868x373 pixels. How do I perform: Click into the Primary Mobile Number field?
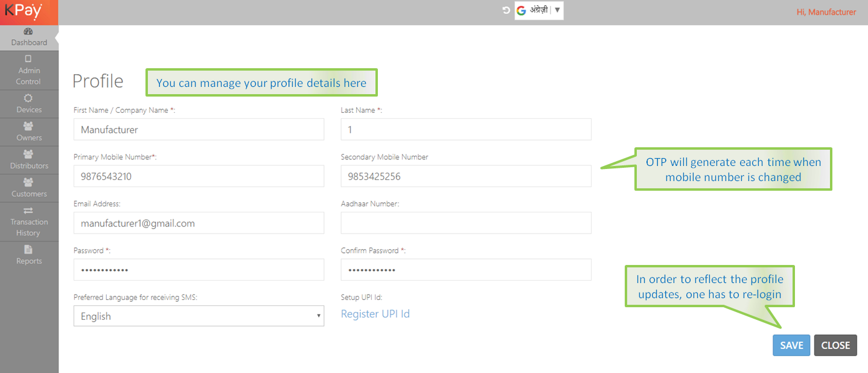[199, 177]
